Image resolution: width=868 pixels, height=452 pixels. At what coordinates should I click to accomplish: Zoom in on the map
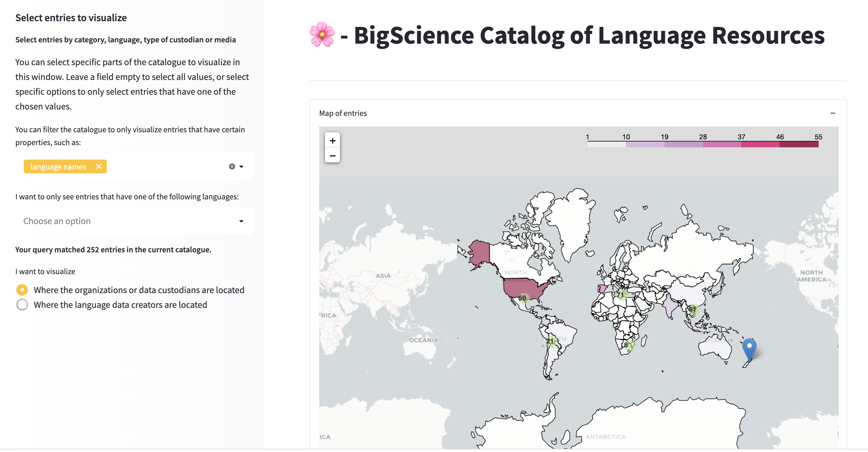[332, 140]
